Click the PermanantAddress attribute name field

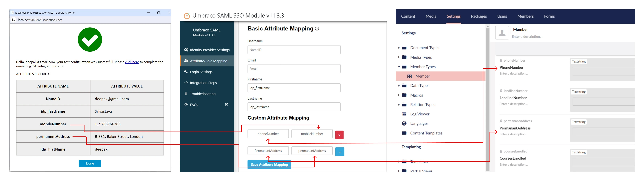(x=268, y=151)
